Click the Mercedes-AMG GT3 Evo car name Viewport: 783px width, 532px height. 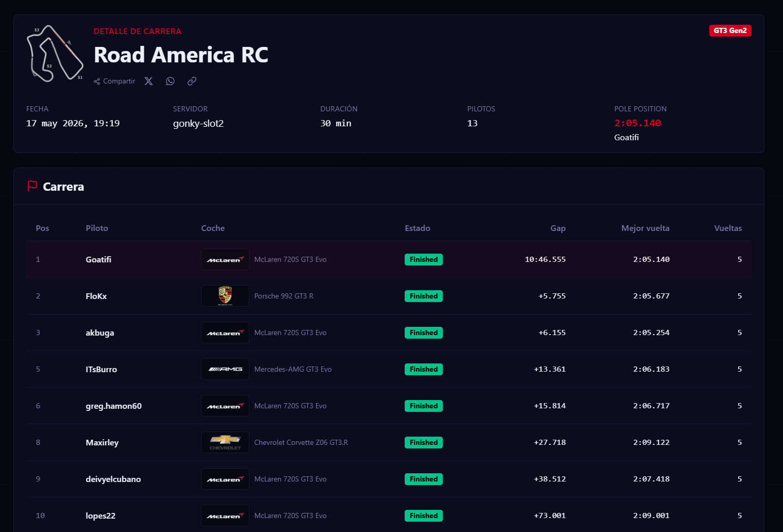(293, 369)
